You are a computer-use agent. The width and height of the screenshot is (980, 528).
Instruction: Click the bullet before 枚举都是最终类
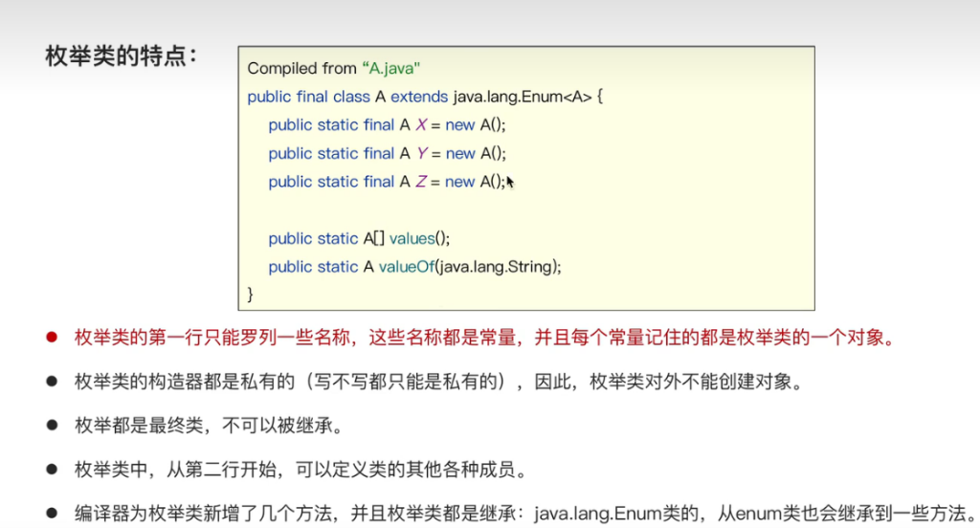tap(52, 425)
